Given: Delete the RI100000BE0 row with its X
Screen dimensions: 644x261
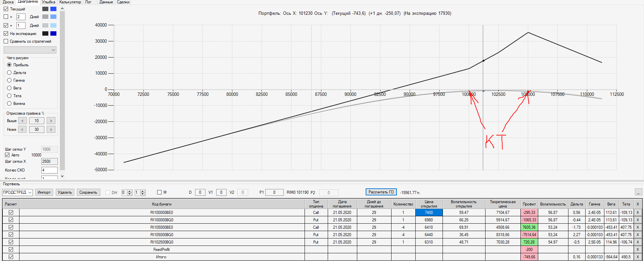Looking at the screenshot, I should 638,213.
